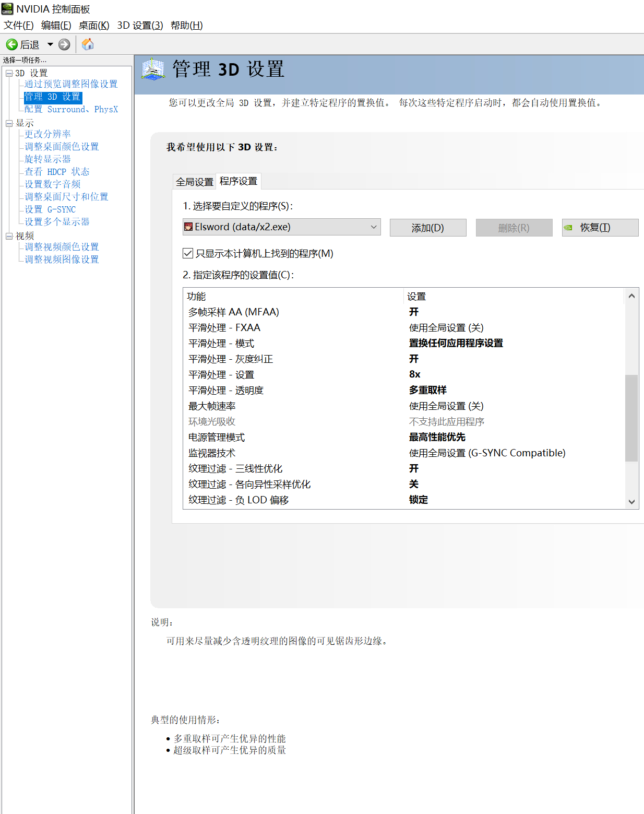This screenshot has width=644, height=814.
Task: Click the 设置 column header
Action: click(514, 296)
